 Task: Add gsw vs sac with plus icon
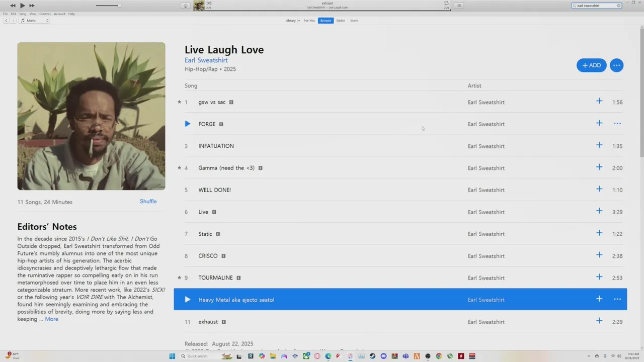[x=599, y=102]
